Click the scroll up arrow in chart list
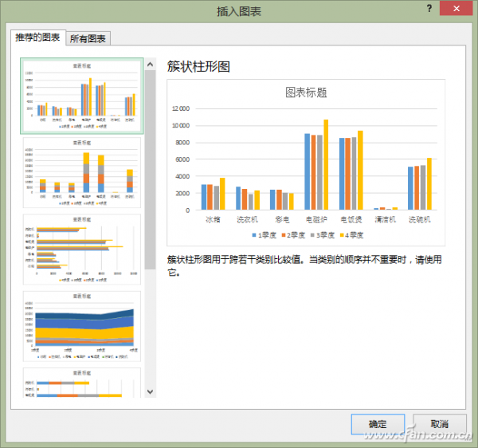Viewport: 478px width, 448px height. pos(150,62)
